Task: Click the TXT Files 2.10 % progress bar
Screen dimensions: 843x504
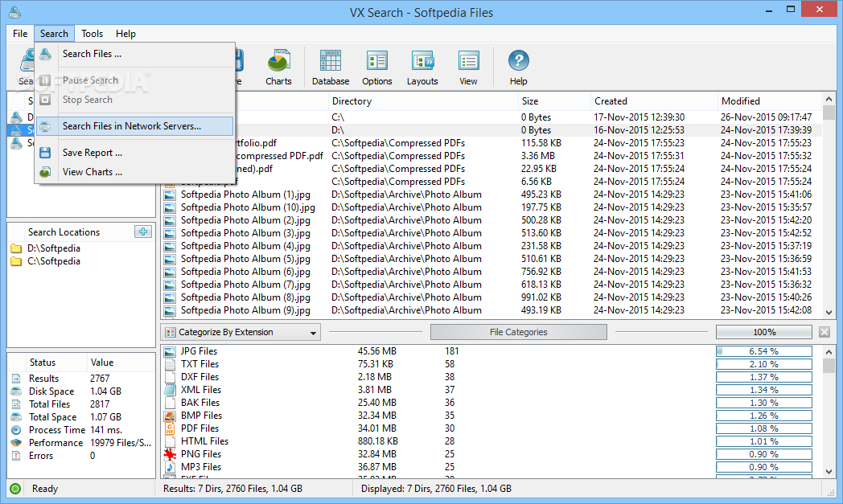Action: pyautogui.click(x=764, y=364)
